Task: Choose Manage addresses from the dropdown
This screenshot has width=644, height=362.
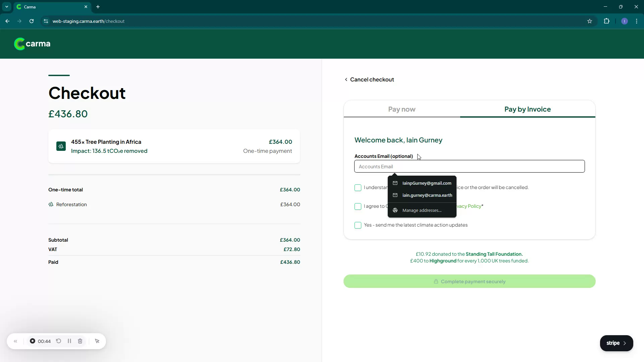Action: tap(422, 210)
